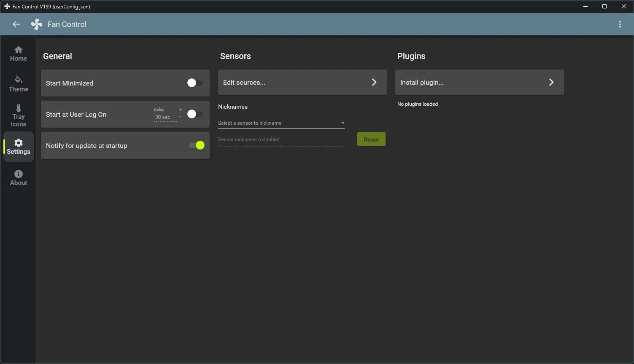
Task: Maximize the Fan Control window
Action: pyautogui.click(x=604, y=6)
